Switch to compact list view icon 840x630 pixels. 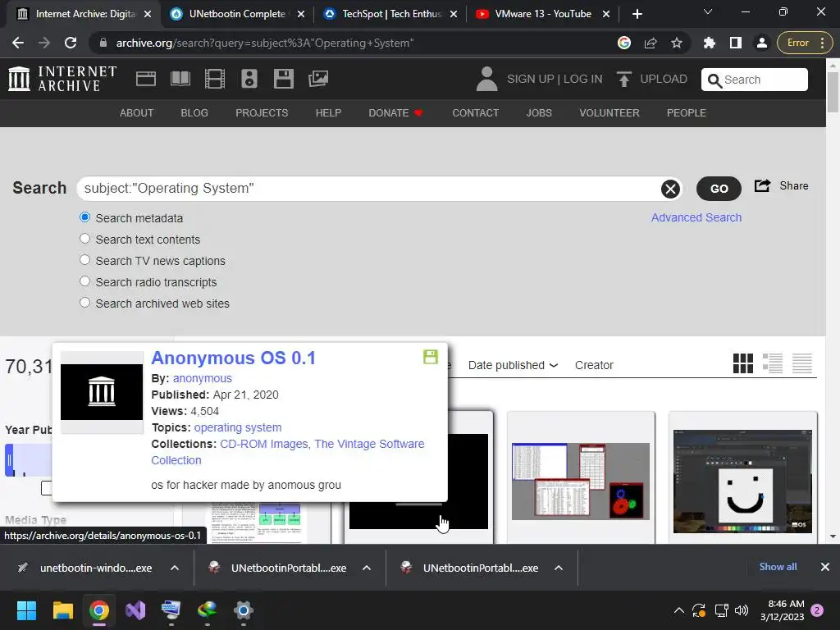[802, 363]
